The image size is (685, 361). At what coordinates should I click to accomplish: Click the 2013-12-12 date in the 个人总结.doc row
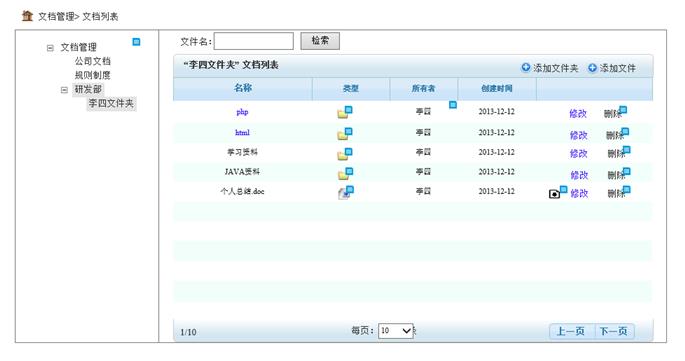coord(497,191)
